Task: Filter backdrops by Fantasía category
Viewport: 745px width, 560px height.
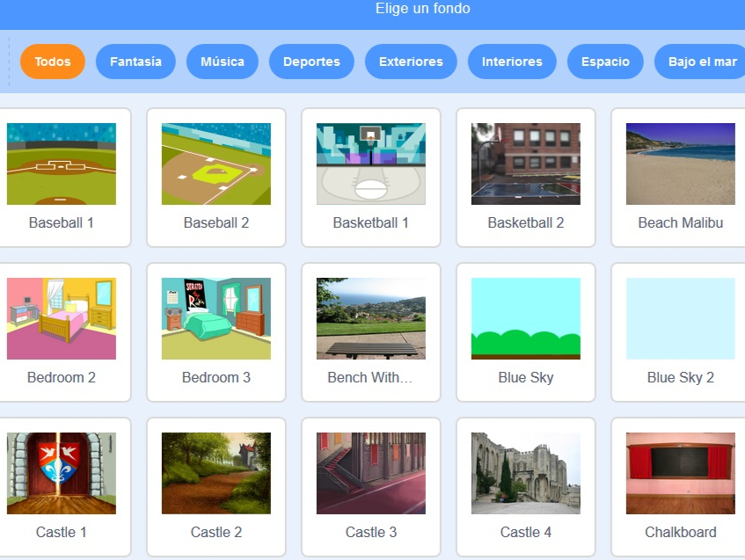Action: coord(135,62)
